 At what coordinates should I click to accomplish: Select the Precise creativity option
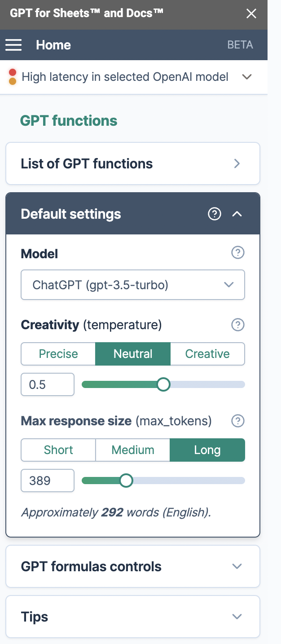[x=58, y=354]
